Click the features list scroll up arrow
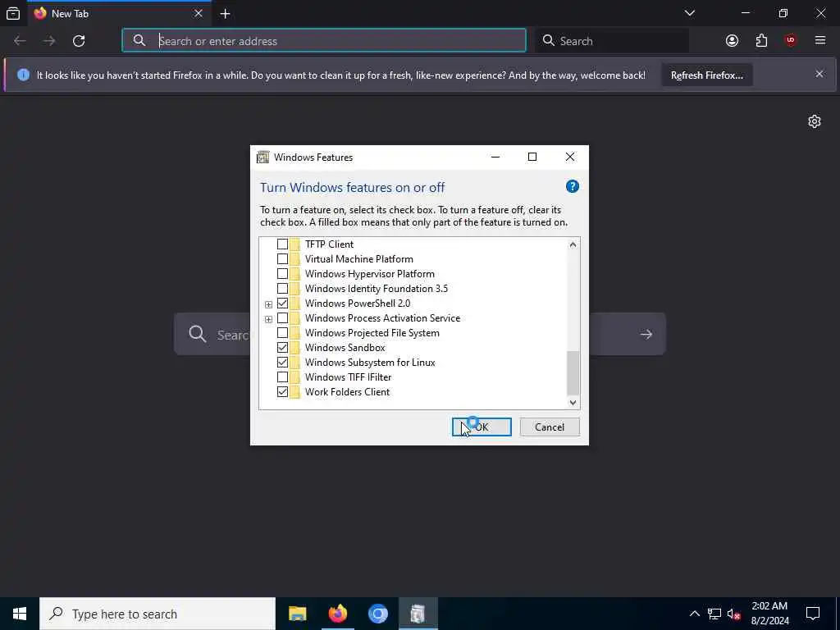 [x=573, y=244]
